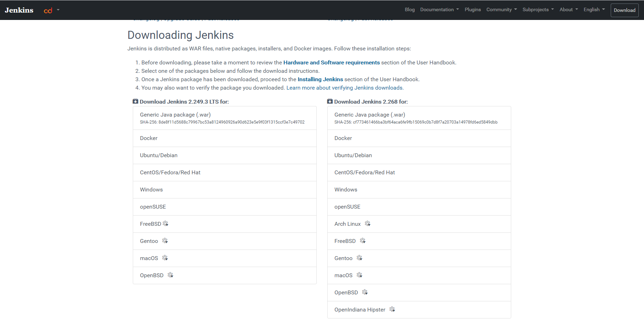Screen dimensions: 644x322
Task: Select CentOS/Fedora/Red Hat under Jenkins 2.268
Action: coord(419,173)
